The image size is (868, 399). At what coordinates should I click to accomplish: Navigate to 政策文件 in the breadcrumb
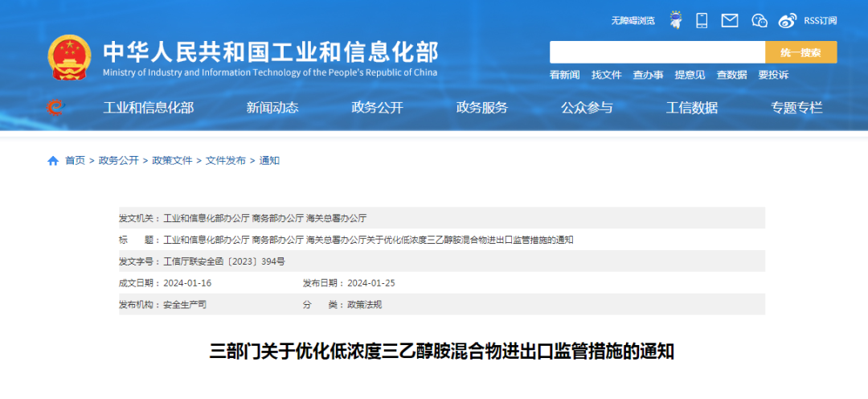point(172,161)
